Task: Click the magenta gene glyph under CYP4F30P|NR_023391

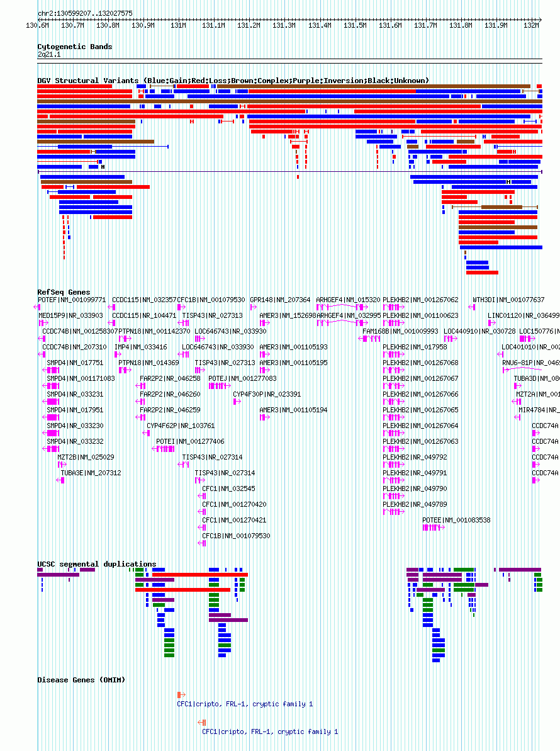Action: tap(237, 402)
